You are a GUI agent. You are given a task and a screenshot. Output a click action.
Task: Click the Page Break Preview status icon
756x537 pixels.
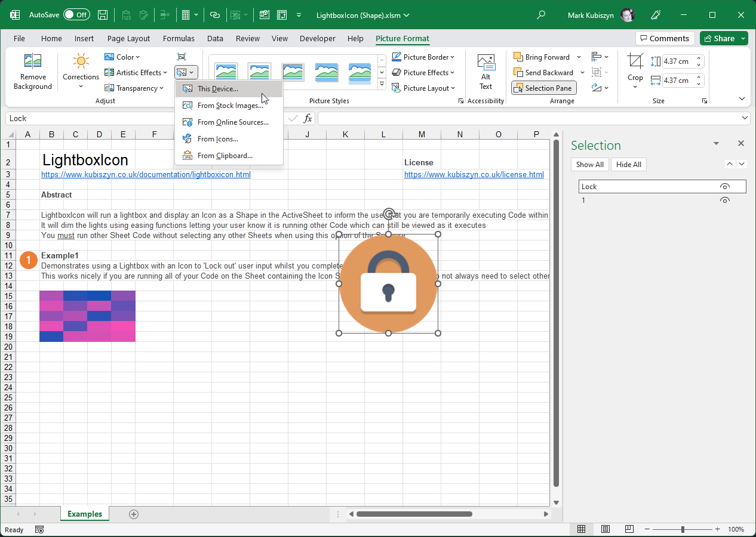[x=629, y=529]
